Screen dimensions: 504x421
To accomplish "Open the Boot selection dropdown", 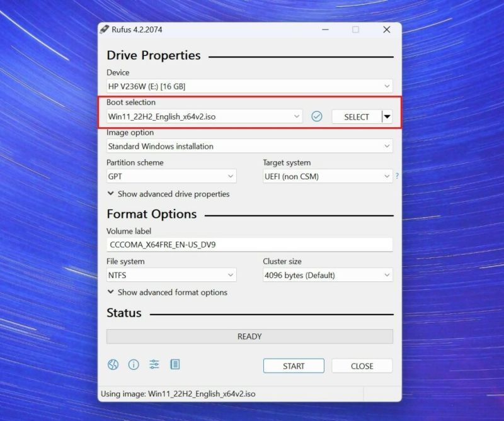I will point(298,116).
